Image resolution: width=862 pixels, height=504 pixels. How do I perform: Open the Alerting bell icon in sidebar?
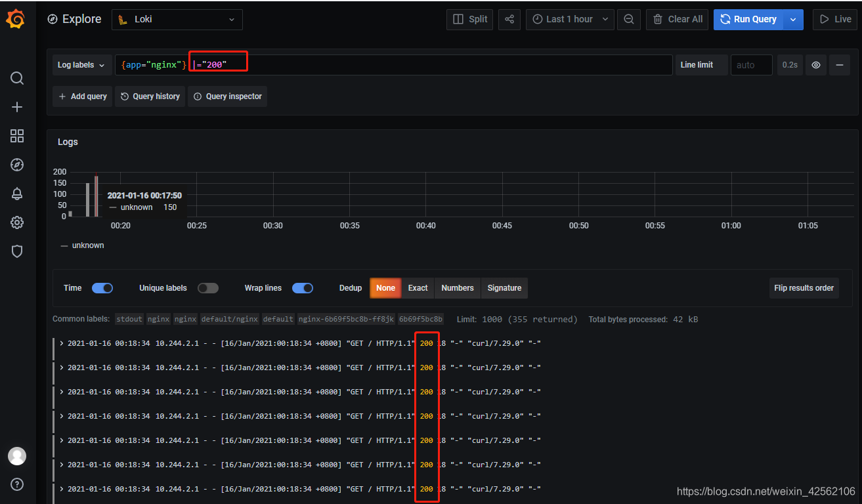click(17, 194)
